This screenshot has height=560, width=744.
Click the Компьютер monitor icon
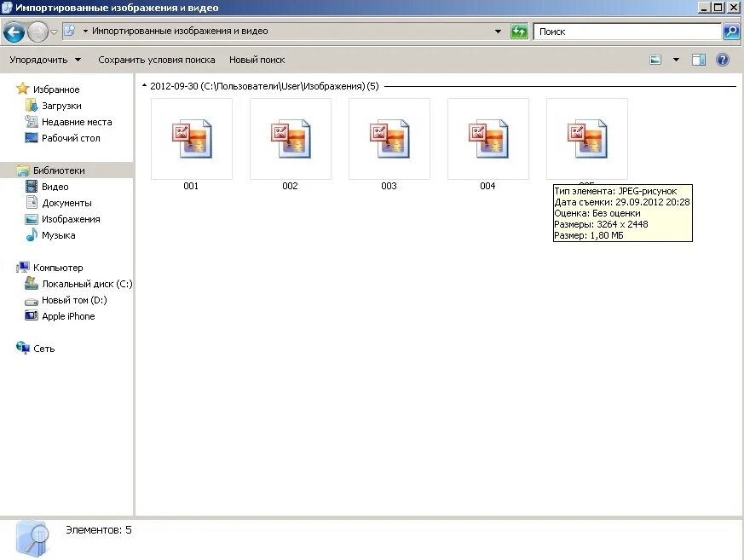coord(22,267)
